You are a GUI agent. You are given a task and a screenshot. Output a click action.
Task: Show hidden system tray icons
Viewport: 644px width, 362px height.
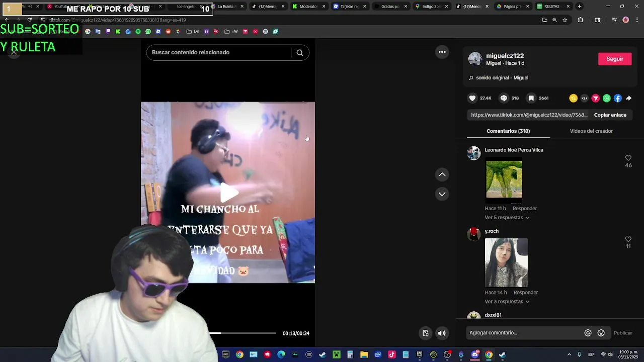tap(569, 354)
